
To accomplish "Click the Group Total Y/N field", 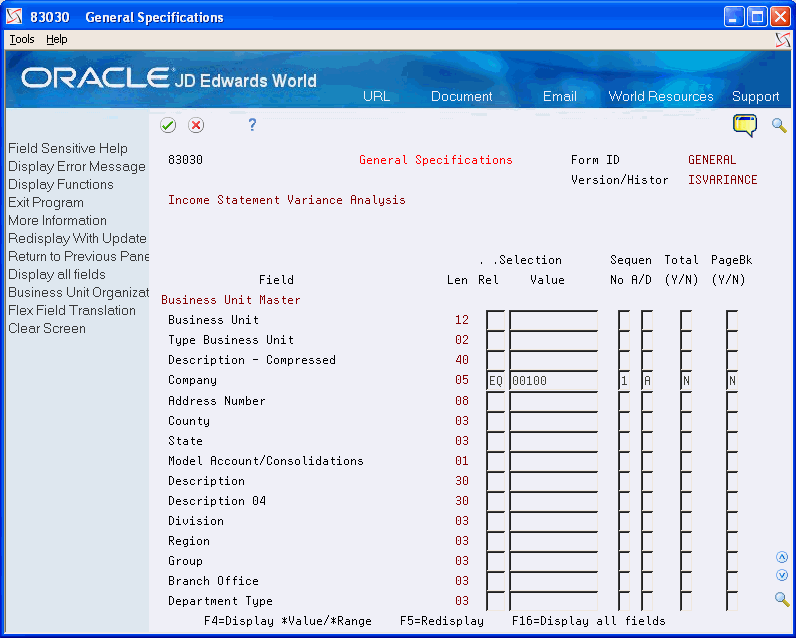I will (686, 561).
